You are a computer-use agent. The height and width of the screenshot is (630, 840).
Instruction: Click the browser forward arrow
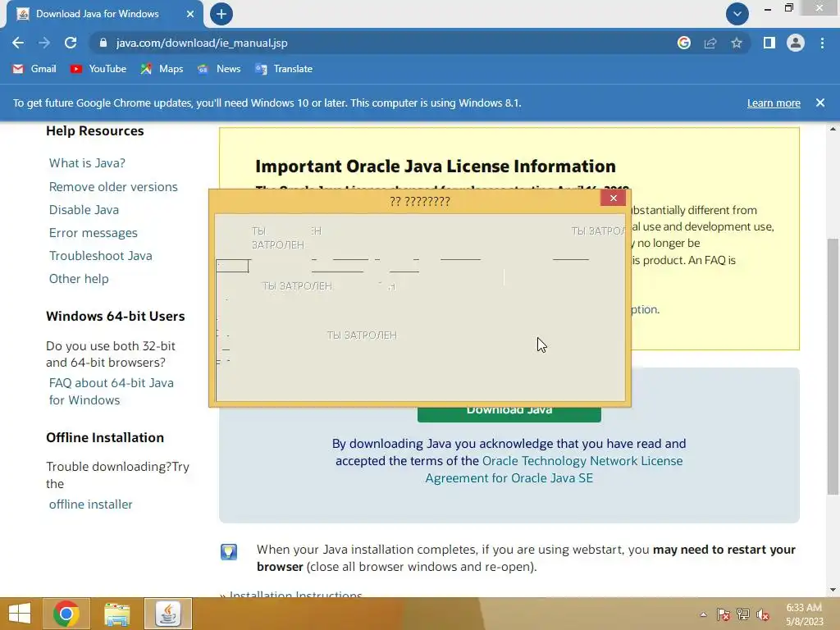pyautogui.click(x=44, y=43)
